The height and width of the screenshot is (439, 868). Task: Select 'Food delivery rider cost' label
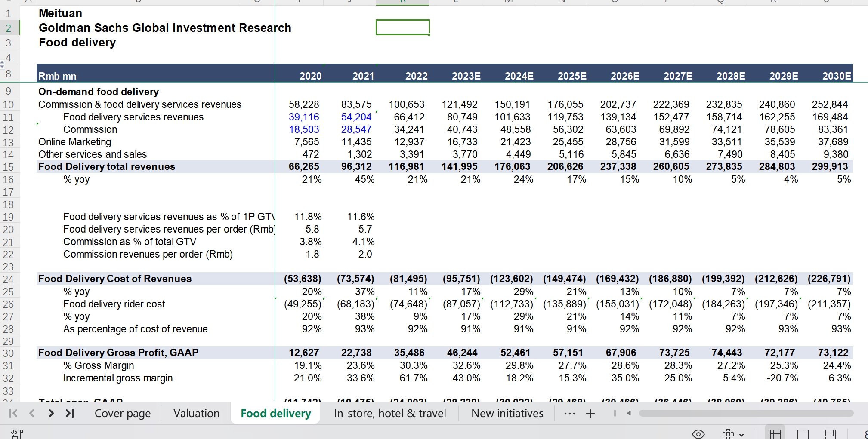[114, 304]
